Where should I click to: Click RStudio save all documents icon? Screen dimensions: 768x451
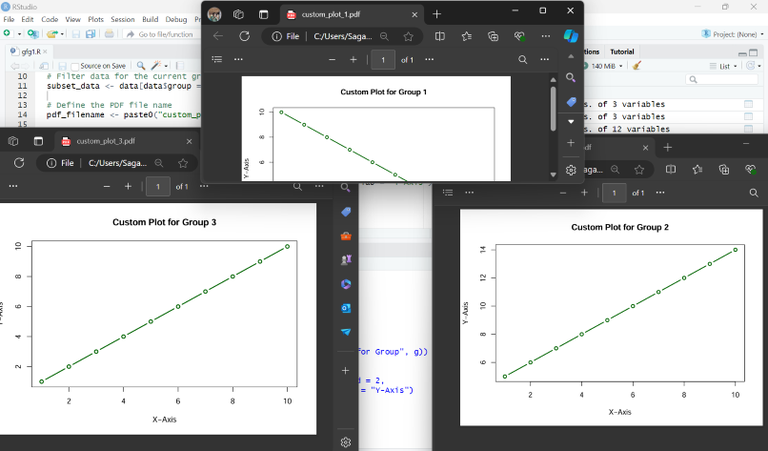pyautogui.click(x=91, y=34)
